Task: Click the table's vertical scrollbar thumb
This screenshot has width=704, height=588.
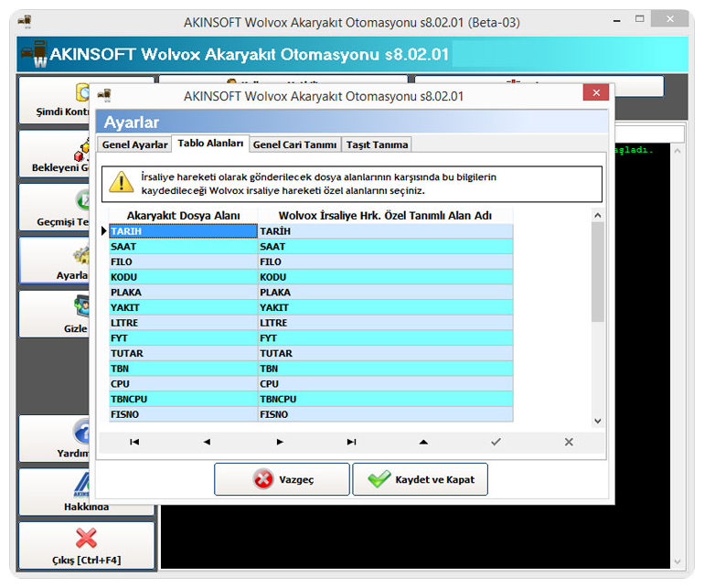Action: pos(598,273)
